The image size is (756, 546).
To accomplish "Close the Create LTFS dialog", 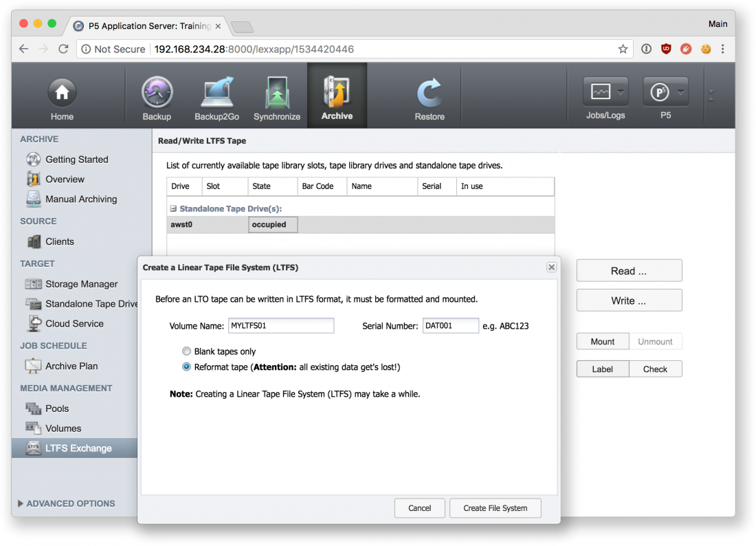I will (x=552, y=267).
